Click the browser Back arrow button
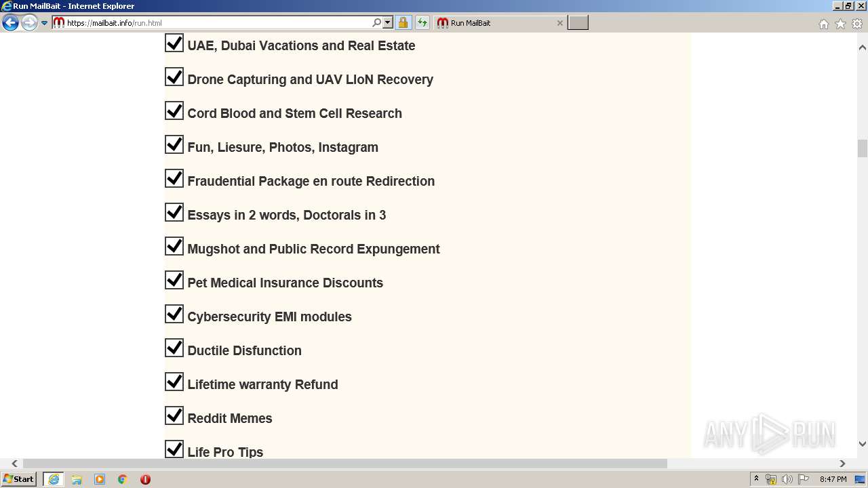This screenshot has width=868, height=488. click(10, 23)
